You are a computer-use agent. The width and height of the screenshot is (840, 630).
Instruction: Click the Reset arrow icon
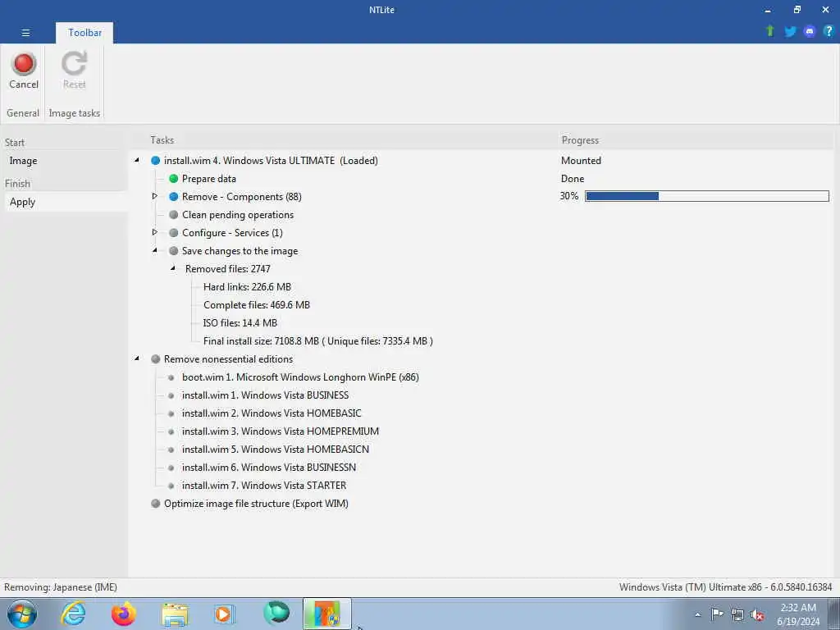pos(74,64)
